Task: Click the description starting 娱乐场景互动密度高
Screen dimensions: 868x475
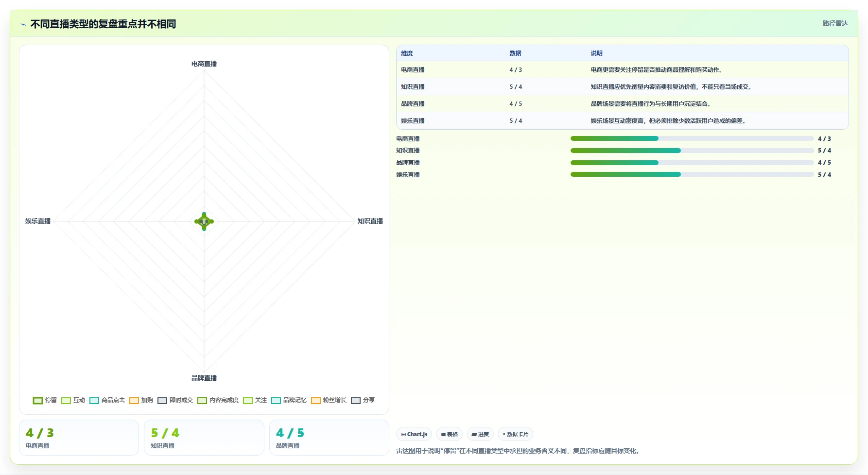Action: (x=669, y=121)
